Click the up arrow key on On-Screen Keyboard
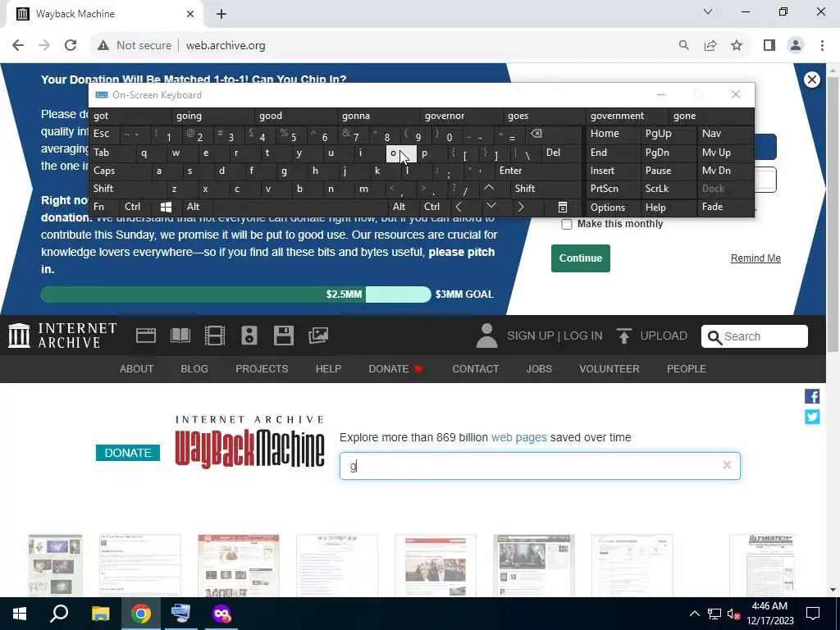This screenshot has width=840, height=630. coord(489,189)
